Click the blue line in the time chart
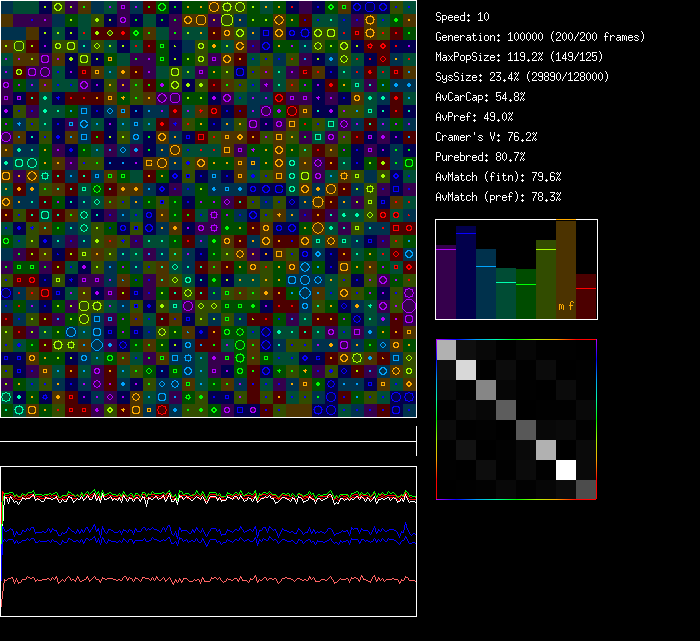 pos(210,531)
